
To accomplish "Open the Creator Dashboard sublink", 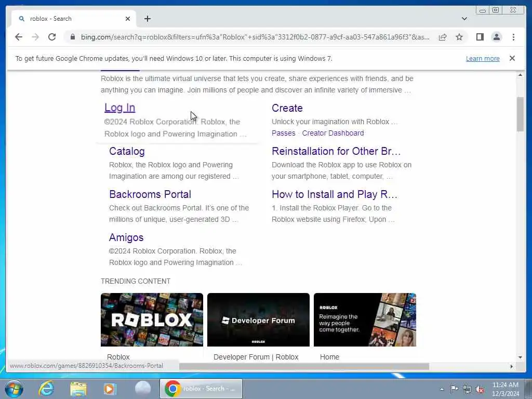I will [333, 133].
